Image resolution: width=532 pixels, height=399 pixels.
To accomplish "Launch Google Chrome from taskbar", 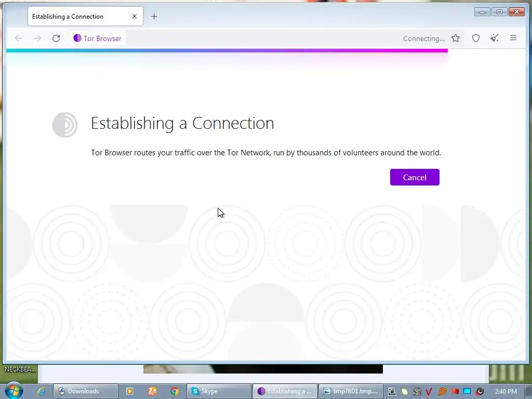I will [x=175, y=391].
